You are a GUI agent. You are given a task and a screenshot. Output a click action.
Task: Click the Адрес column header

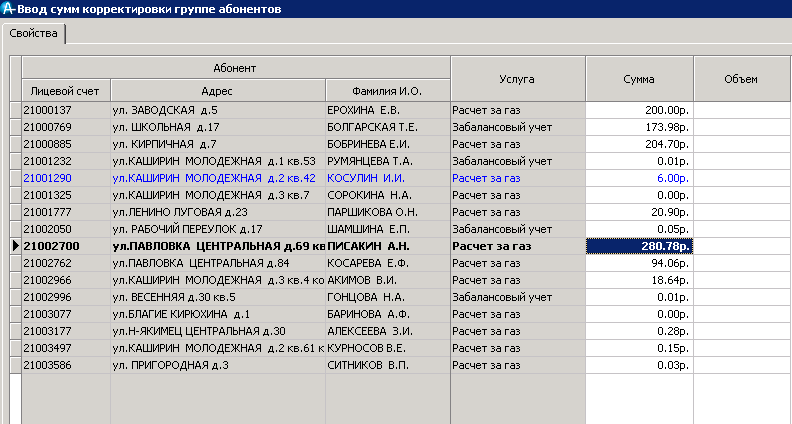pyautogui.click(x=218, y=91)
